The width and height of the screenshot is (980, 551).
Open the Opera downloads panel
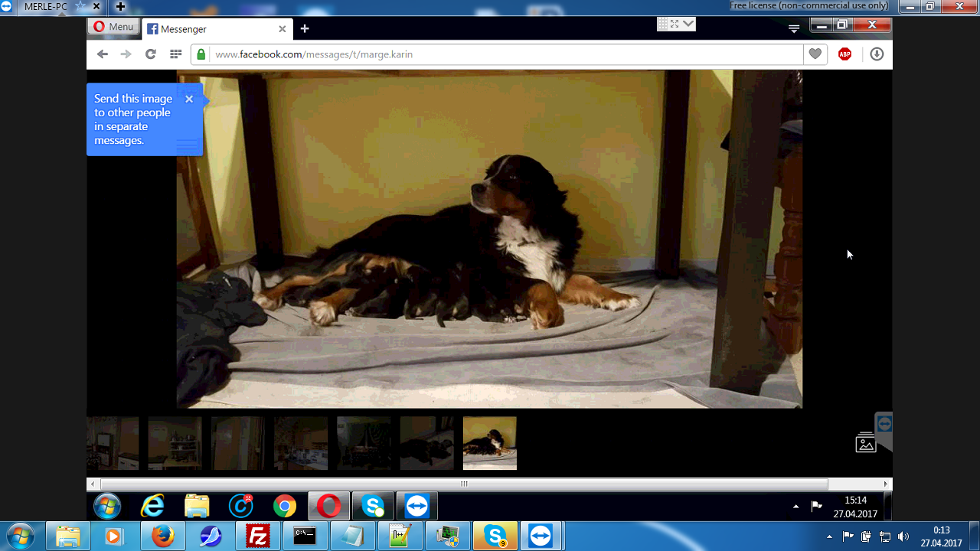click(877, 54)
